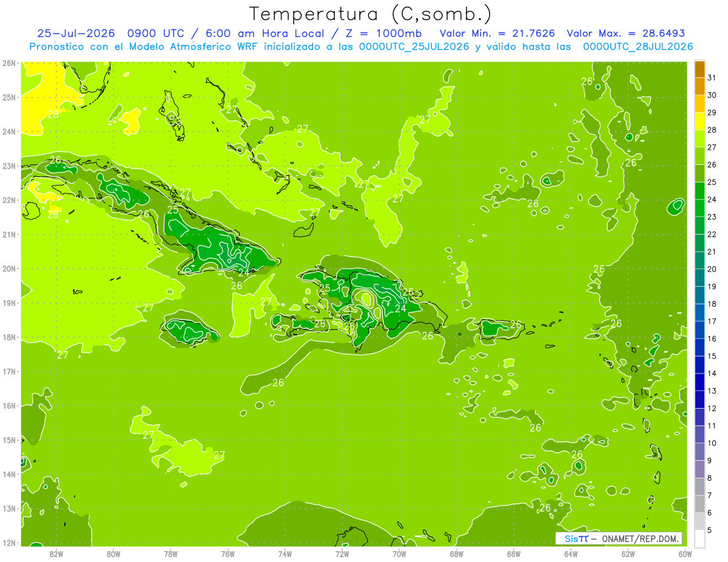Click the "16N" latitude axis label
The height and width of the screenshot is (562, 728).
pyautogui.click(x=8, y=406)
